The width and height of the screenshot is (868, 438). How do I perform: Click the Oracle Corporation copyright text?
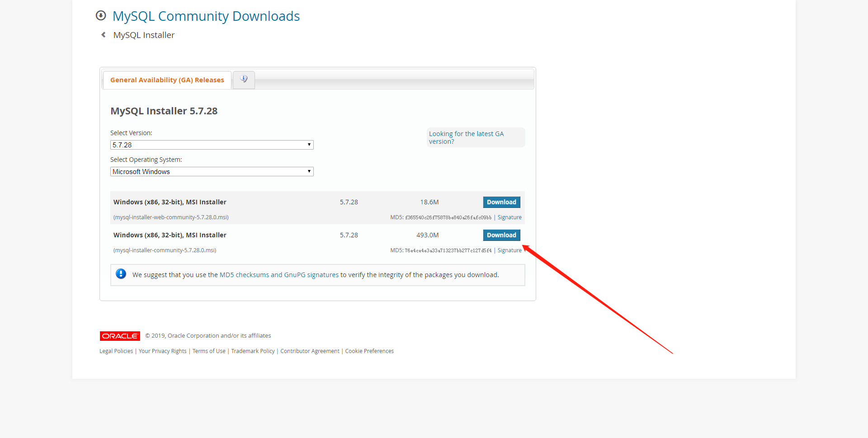pos(208,336)
